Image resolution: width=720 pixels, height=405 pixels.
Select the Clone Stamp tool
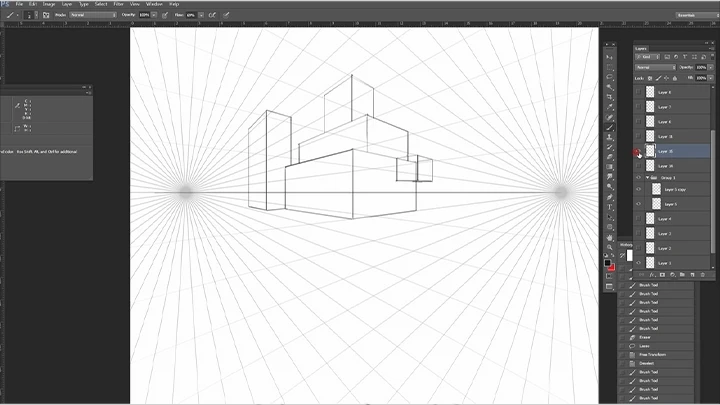609,137
